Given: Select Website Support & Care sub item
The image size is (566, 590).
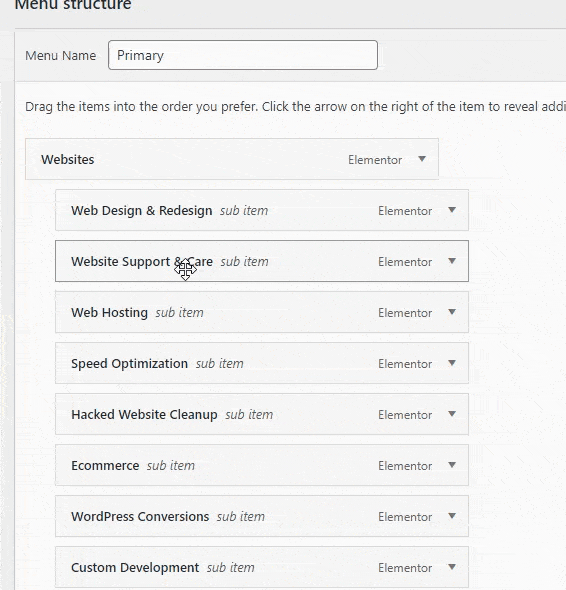Looking at the screenshot, I should [262, 261].
